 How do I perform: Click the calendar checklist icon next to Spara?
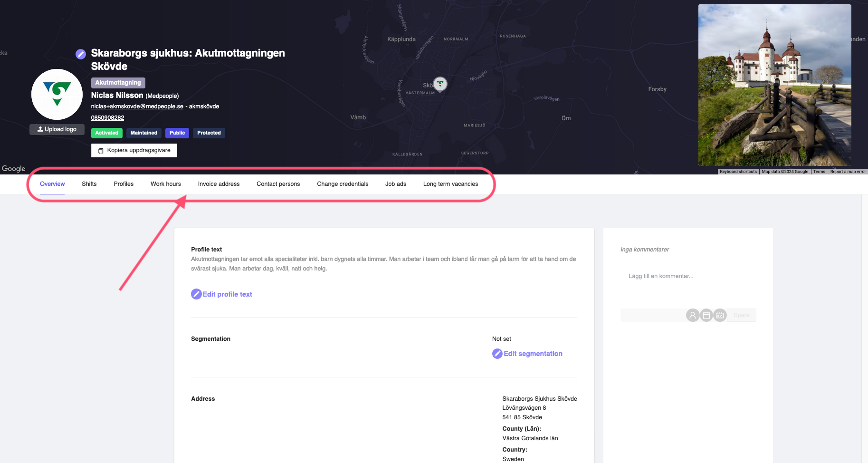[x=720, y=315]
